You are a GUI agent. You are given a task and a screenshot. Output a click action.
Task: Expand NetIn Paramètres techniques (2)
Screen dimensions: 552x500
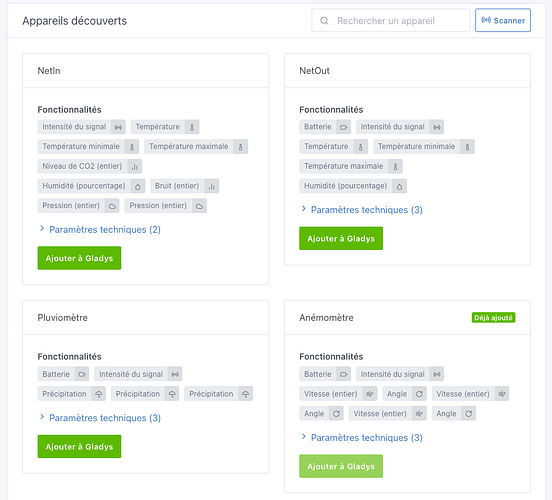pyautogui.click(x=100, y=230)
